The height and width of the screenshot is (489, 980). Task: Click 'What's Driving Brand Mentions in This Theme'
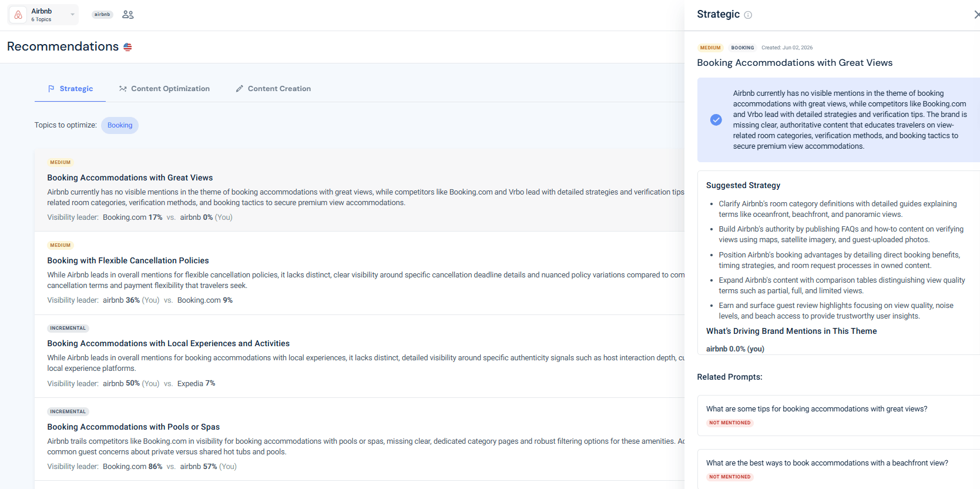(x=791, y=331)
